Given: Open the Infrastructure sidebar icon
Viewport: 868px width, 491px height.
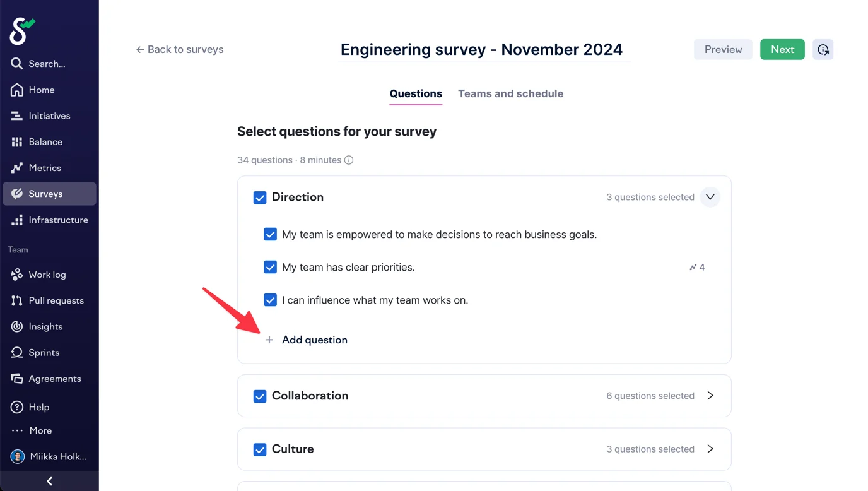Looking at the screenshot, I should click(17, 220).
